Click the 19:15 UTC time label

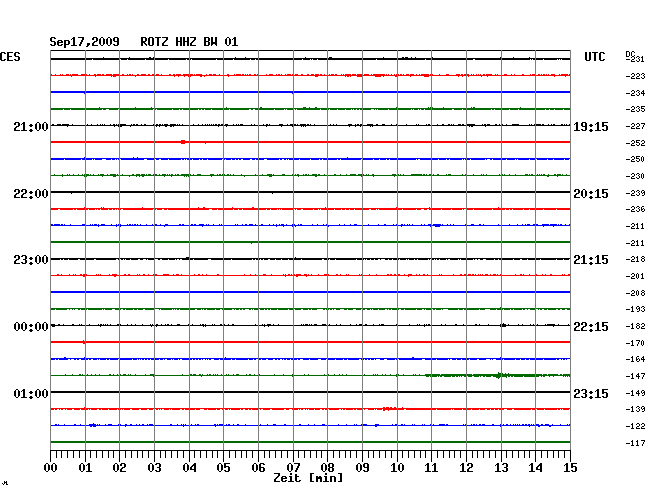591,126
